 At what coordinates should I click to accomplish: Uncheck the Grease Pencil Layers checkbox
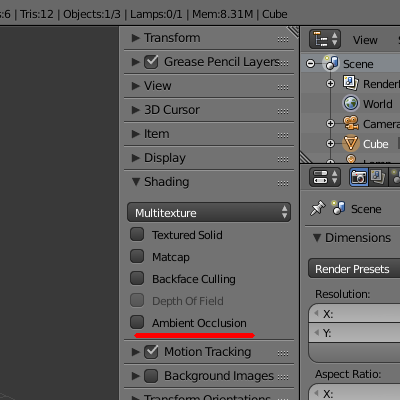tap(151, 62)
